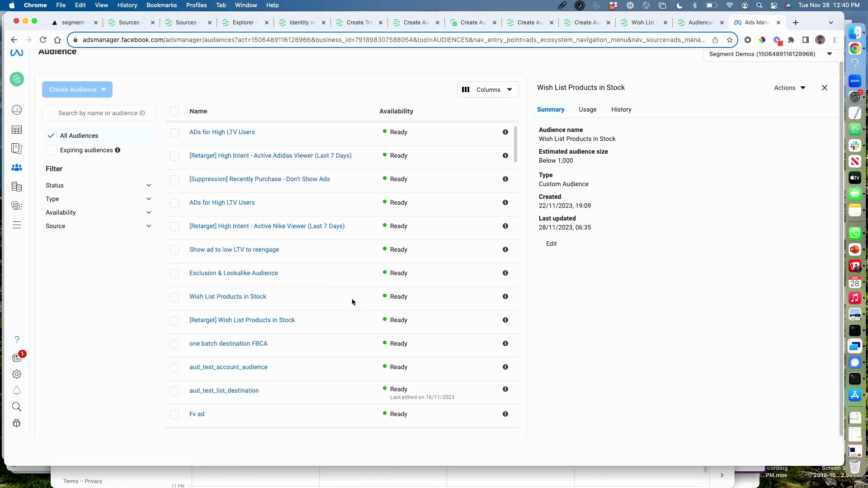The width and height of the screenshot is (868, 488).
Task: Check the Expiring audiences checkbox
Action: click(51, 150)
